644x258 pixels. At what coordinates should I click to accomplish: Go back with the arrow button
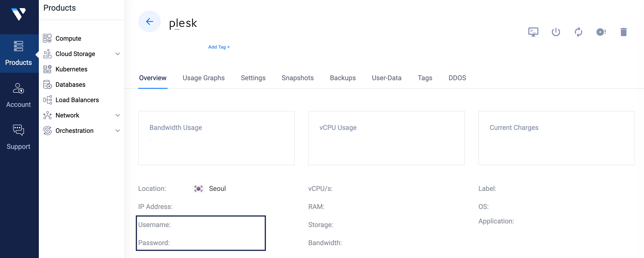[x=149, y=21]
